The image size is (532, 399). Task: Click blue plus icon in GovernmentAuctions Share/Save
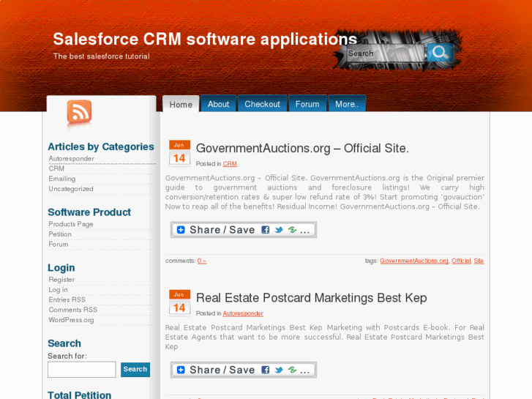pos(181,230)
